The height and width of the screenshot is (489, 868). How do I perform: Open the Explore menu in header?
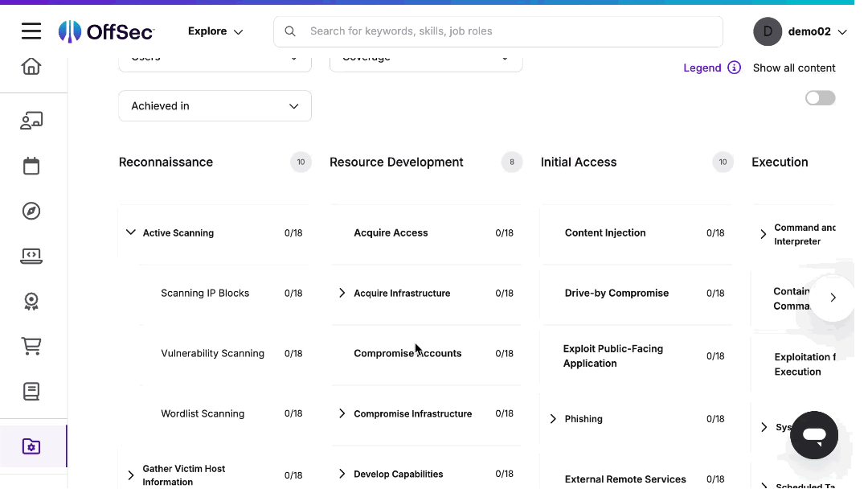[215, 31]
